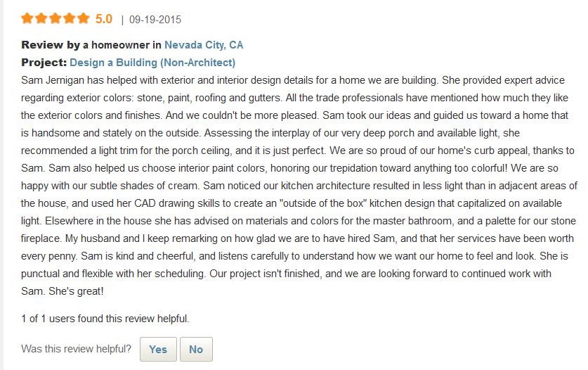Click the review date 09-19-2015

click(155, 20)
